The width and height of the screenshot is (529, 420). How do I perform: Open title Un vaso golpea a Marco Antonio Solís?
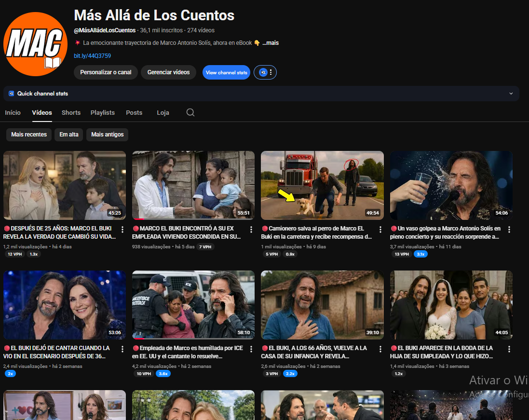click(446, 232)
